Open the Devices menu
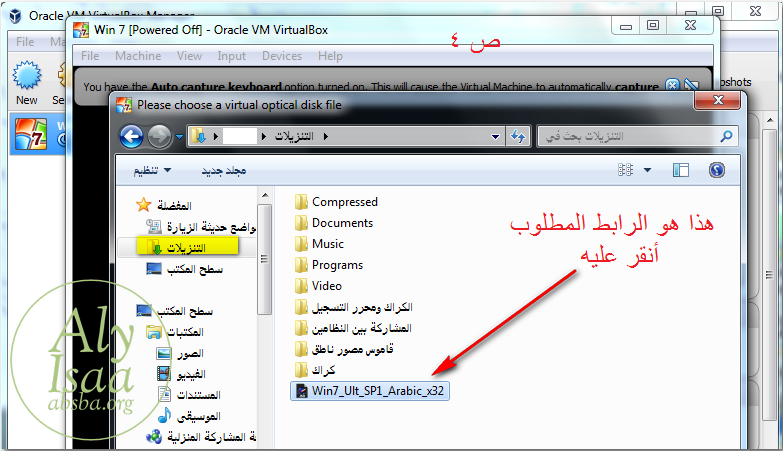Viewport: 783px width, 451px height. point(282,56)
